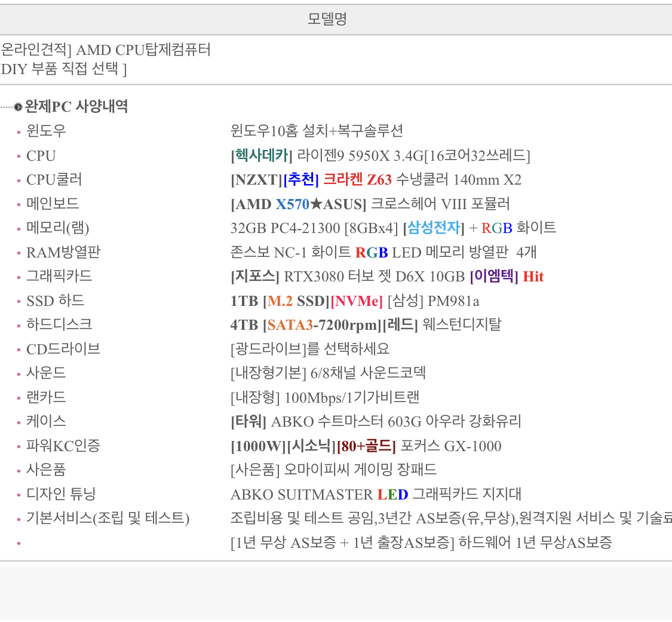Click the CD드라이브 row label
This screenshot has height=622, width=672.
click(x=63, y=349)
